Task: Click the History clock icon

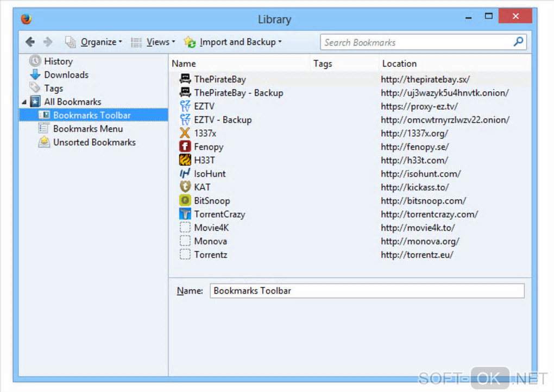Action: pyautogui.click(x=35, y=61)
